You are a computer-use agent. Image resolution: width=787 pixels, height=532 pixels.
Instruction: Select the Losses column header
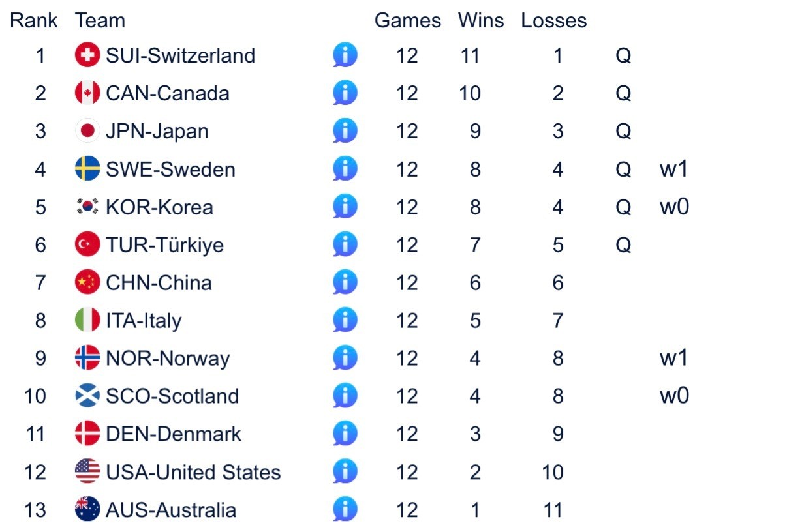click(553, 21)
